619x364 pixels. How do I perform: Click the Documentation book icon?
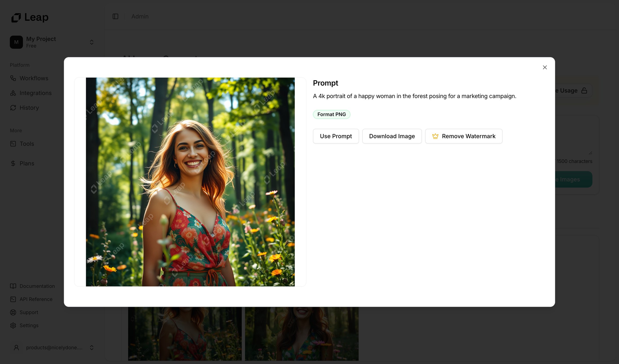click(x=13, y=286)
